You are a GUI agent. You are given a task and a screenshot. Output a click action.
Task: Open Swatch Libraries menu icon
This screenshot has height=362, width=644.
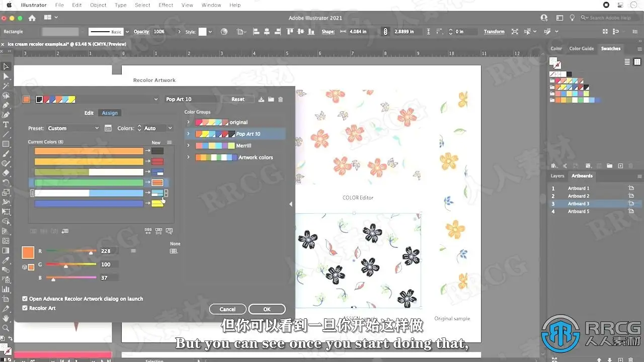(x=554, y=165)
